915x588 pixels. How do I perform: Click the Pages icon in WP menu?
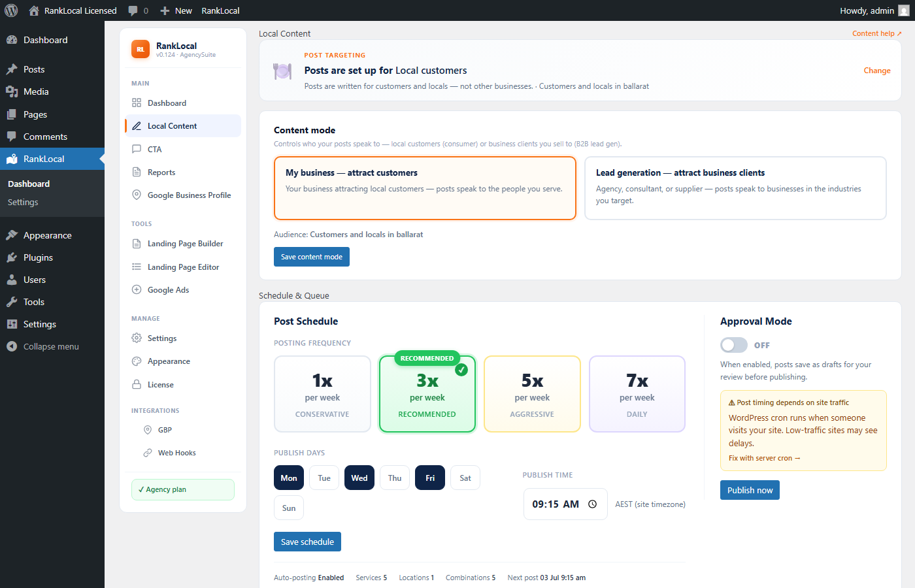coord(12,114)
